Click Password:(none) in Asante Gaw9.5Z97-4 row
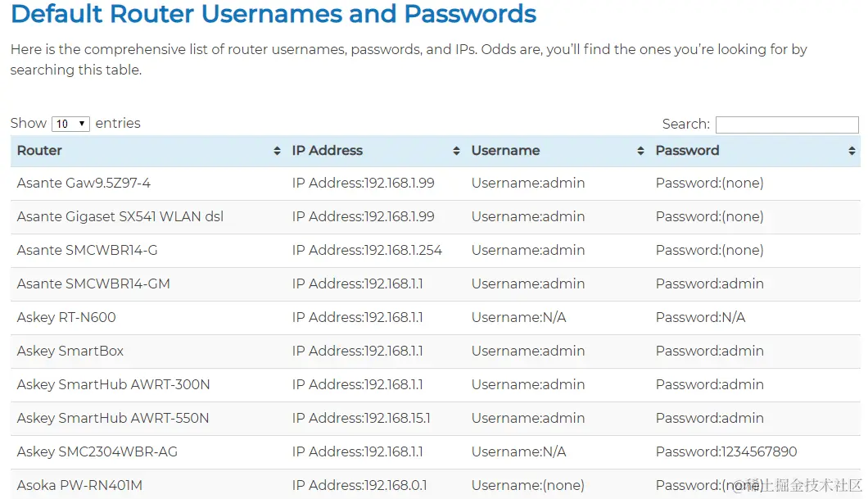 tap(710, 184)
